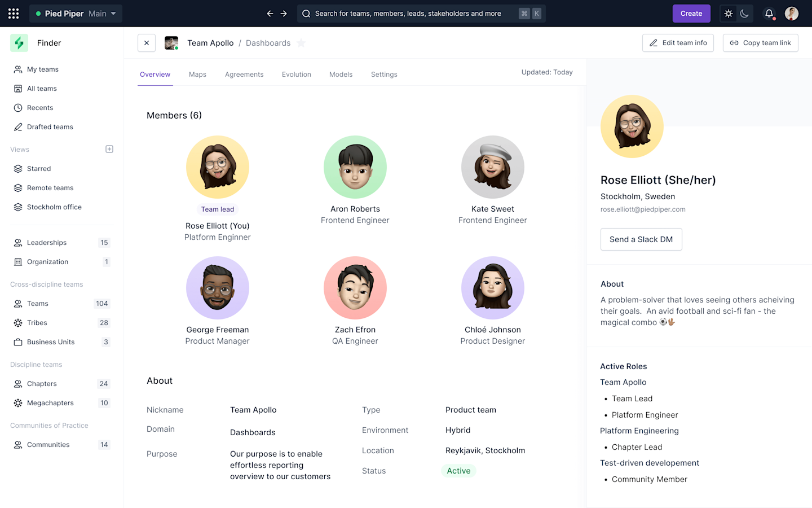Click the Send a Slack DM button
Image resolution: width=812 pixels, height=508 pixels.
click(x=641, y=239)
